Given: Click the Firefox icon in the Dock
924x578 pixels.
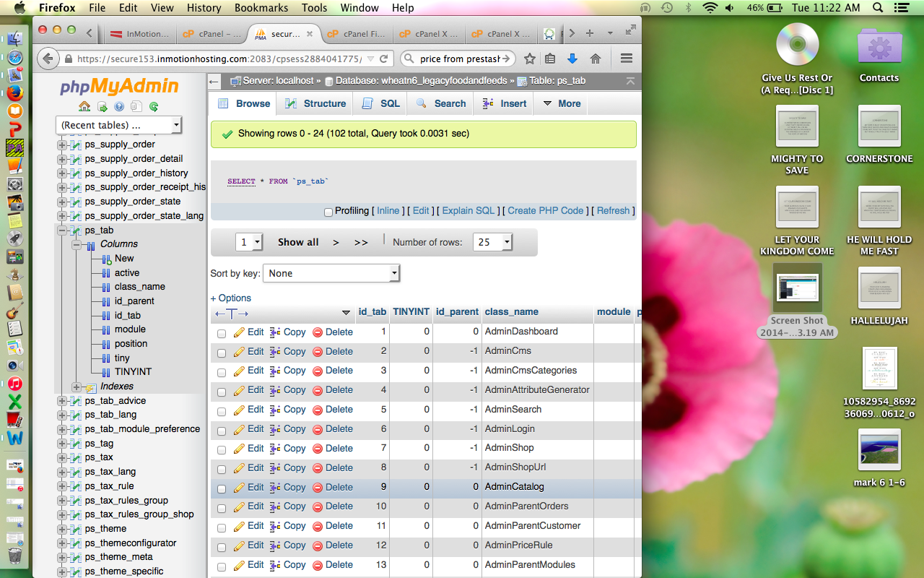Looking at the screenshot, I should pyautogui.click(x=15, y=93).
